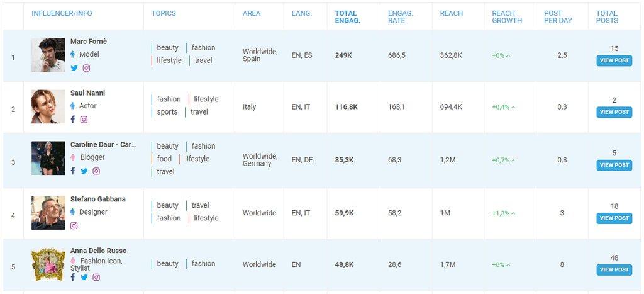The width and height of the screenshot is (644, 294).
Task: Sort by Total Engag. column header
Action: pyautogui.click(x=348, y=17)
